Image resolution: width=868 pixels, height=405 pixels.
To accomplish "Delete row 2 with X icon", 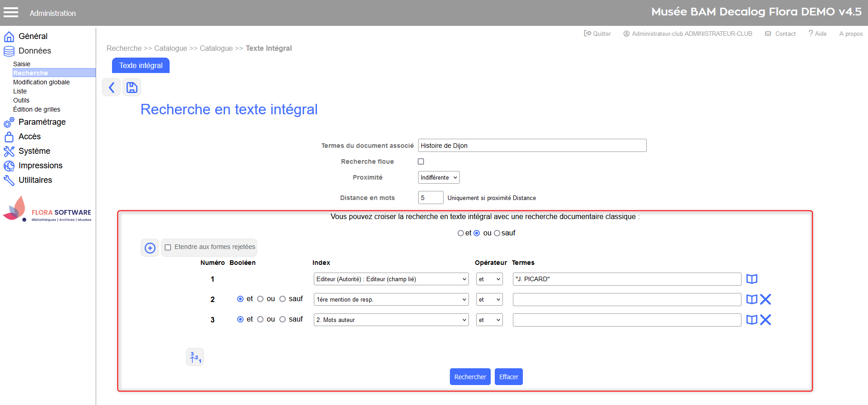I will [x=766, y=299].
